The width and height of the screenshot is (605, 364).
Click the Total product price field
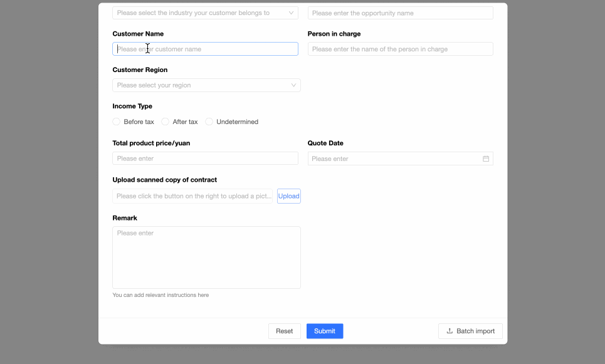point(205,159)
